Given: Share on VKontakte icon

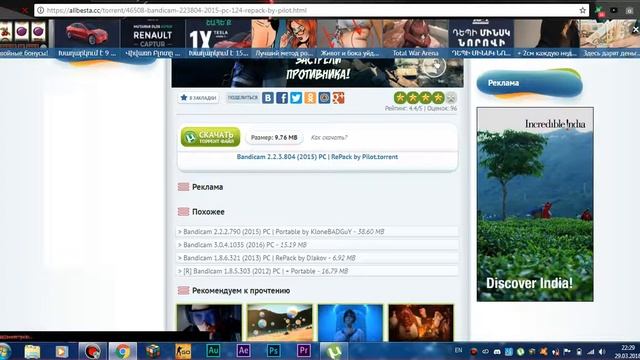Looking at the screenshot, I should click(268, 98).
